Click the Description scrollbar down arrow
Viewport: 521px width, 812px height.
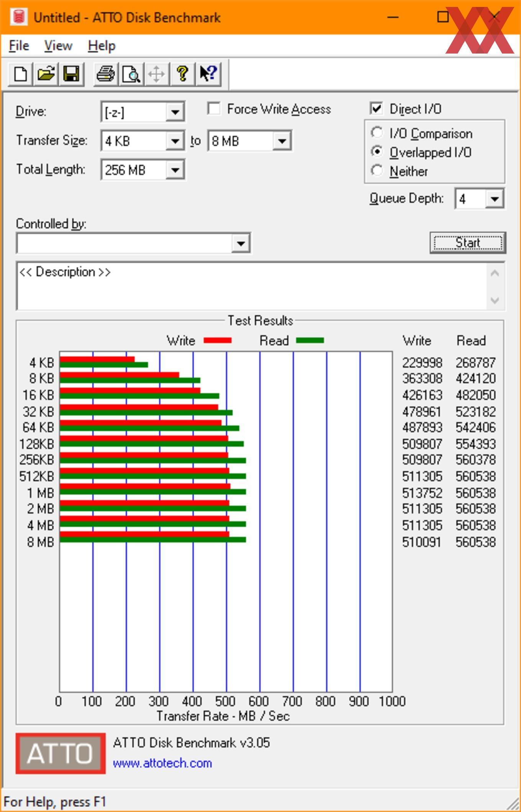pyautogui.click(x=495, y=300)
